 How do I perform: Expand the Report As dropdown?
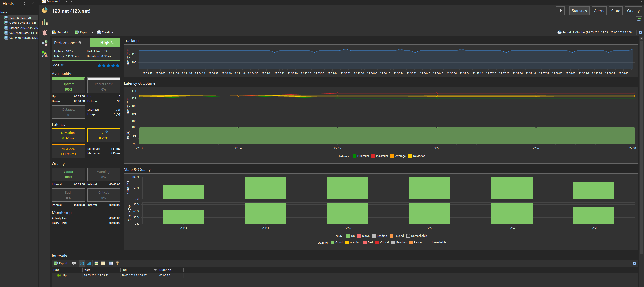click(62, 32)
